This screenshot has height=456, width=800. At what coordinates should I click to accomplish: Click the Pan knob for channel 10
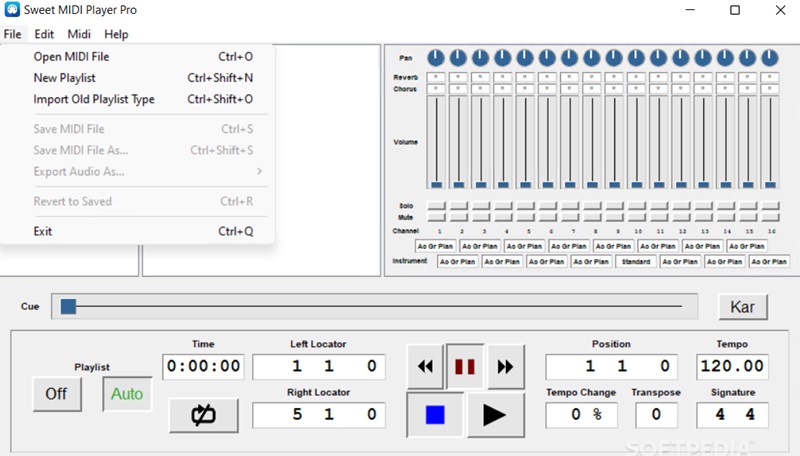636,58
